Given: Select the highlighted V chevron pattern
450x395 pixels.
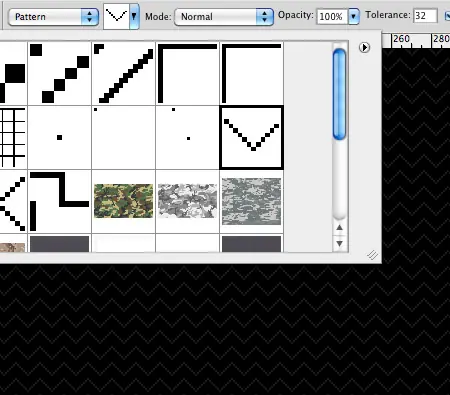Looking at the screenshot, I should point(252,137).
